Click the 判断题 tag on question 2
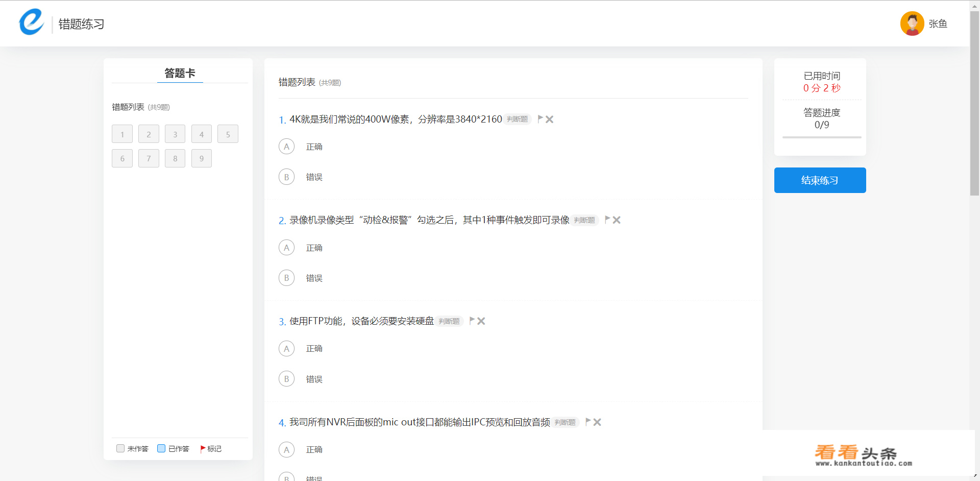Viewport: 980px width, 481px height. 585,220
